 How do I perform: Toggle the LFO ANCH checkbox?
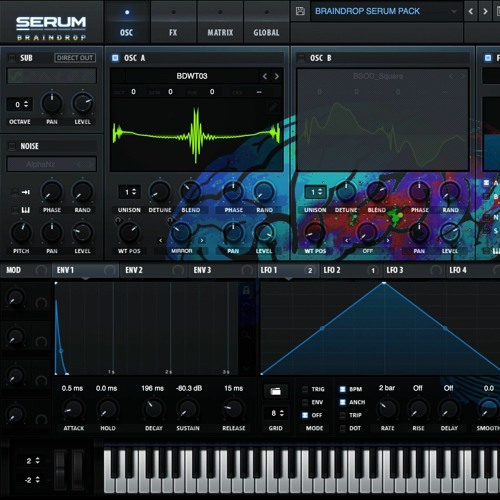(x=342, y=402)
